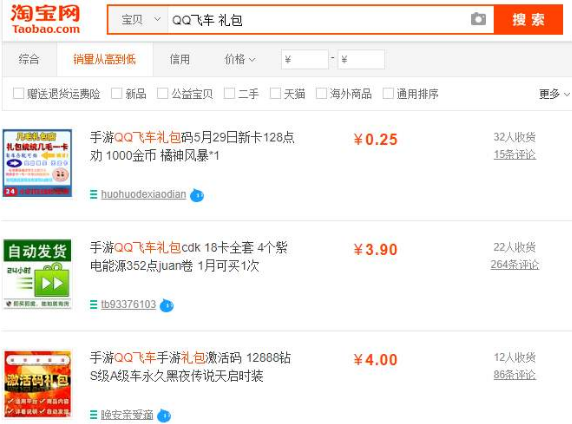572x424 pixels.
Task: Click the Wangwang chat icon next to tb93376103
Action: [x=167, y=305]
